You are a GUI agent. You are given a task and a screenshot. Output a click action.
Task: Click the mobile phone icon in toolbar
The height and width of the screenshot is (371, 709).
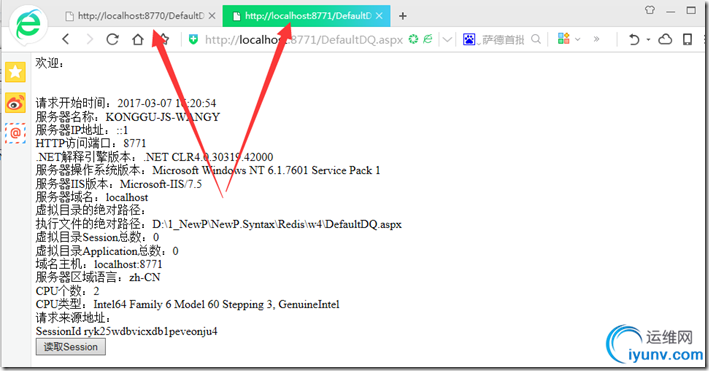[x=687, y=39]
